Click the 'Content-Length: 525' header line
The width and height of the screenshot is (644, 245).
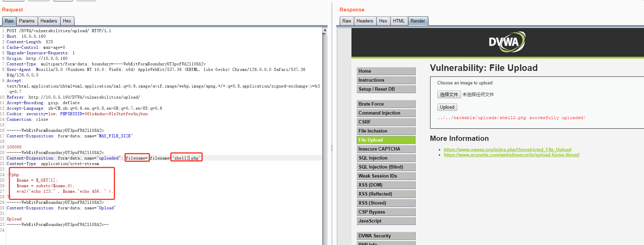(x=30, y=42)
